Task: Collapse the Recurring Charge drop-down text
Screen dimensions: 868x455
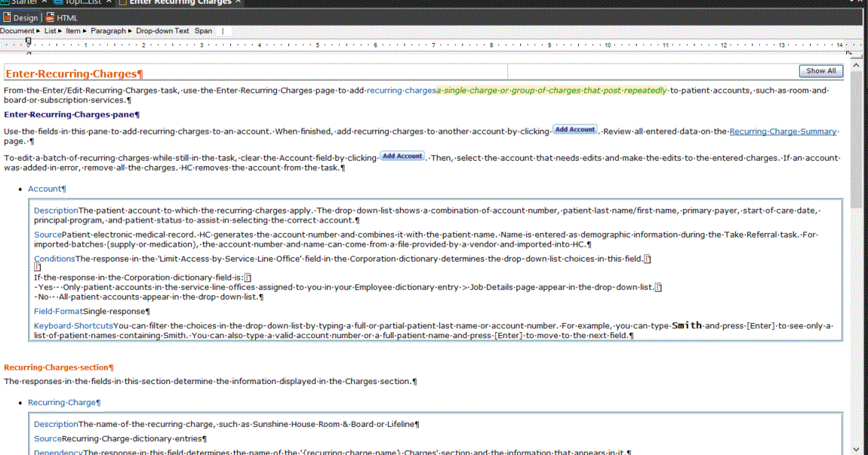Action: point(62,402)
